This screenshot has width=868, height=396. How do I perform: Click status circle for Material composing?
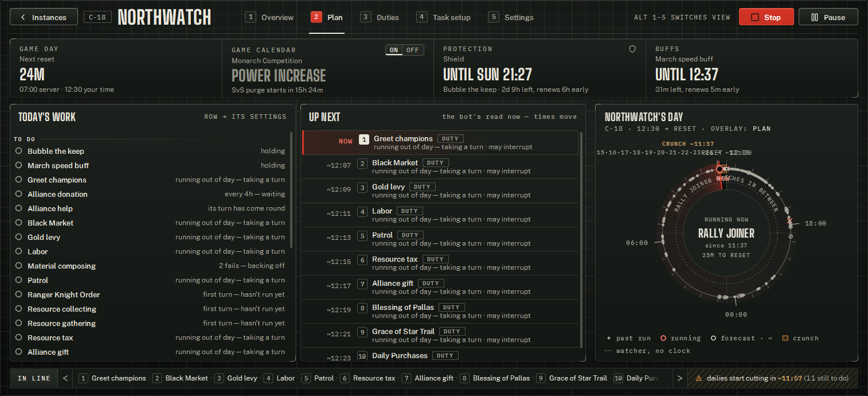coord(19,266)
